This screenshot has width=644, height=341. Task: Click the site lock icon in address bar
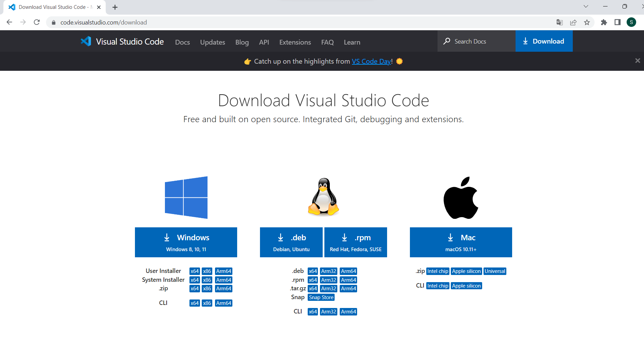tap(53, 22)
